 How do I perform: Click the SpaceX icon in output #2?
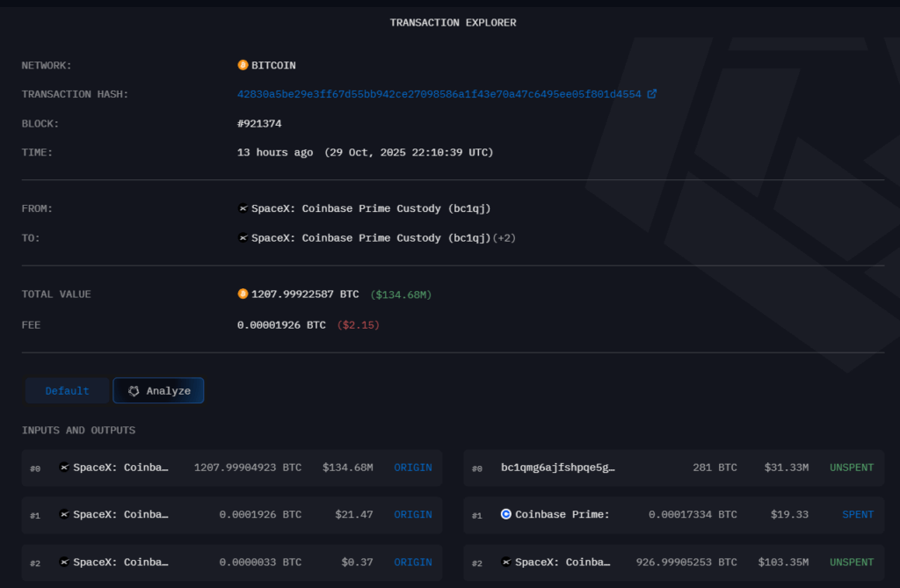pos(506,562)
